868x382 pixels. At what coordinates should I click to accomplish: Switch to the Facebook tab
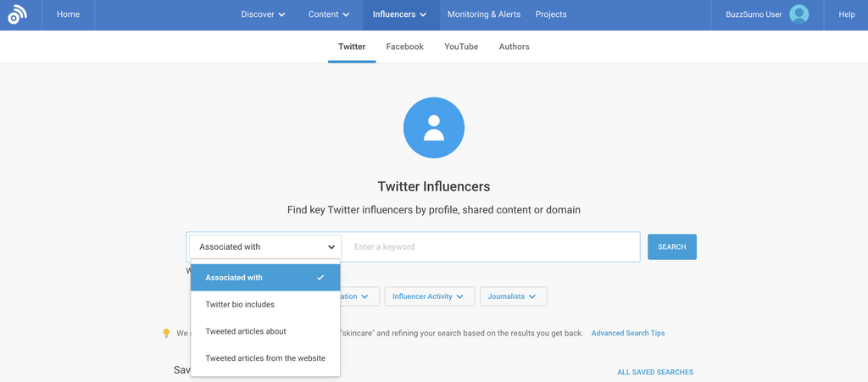[x=404, y=47]
